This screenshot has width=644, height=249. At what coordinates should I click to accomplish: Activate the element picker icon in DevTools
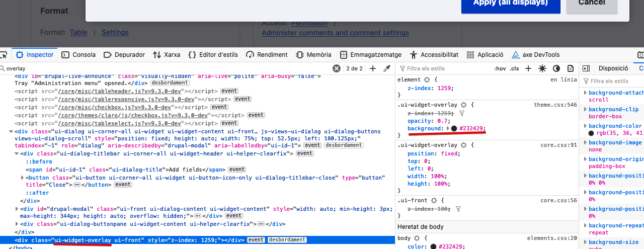(x=3, y=55)
